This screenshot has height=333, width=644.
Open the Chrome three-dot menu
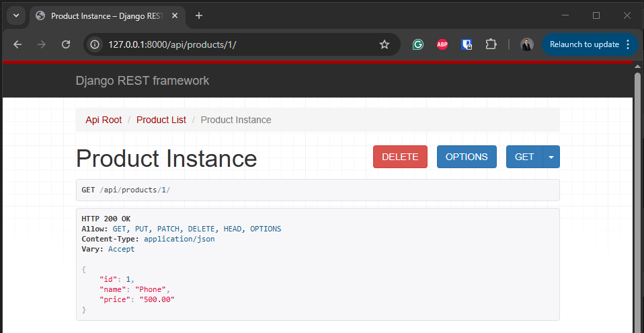click(x=628, y=44)
